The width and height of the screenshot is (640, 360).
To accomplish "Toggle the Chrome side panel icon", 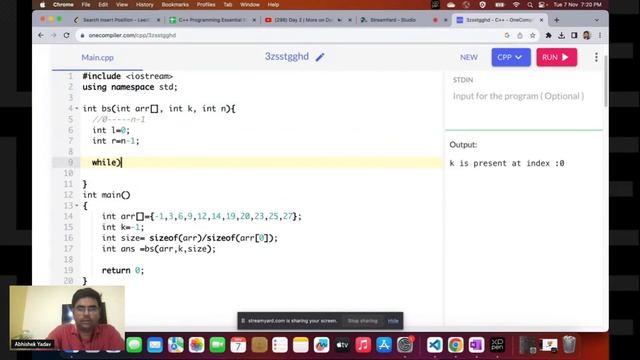I will pyautogui.click(x=574, y=36).
